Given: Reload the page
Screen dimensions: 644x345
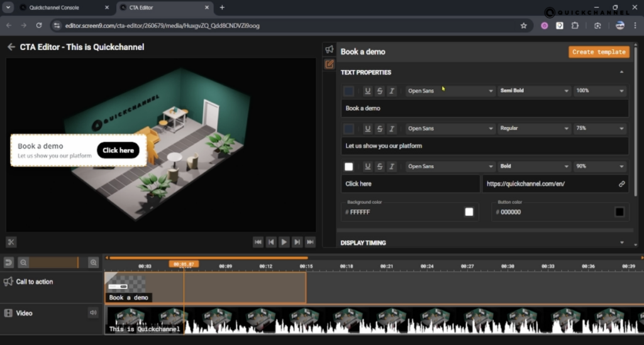Looking at the screenshot, I should pos(38,25).
